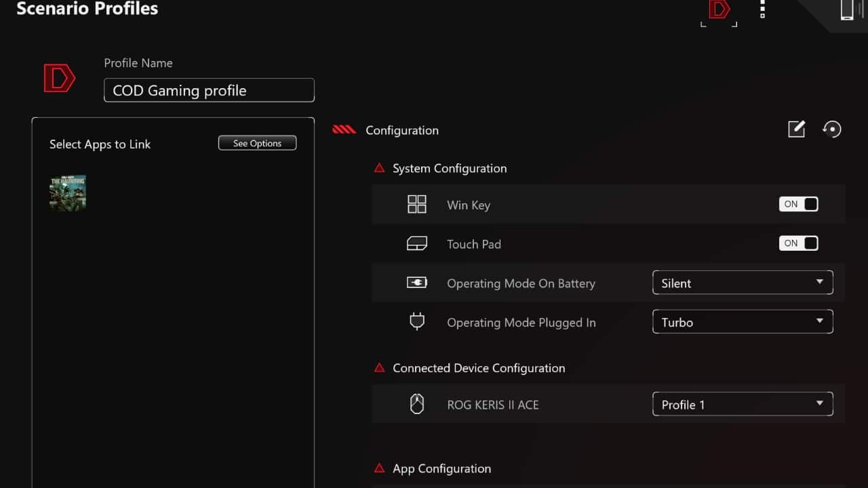Open Operating Mode On Battery dropdown
868x488 pixels.
[742, 283]
